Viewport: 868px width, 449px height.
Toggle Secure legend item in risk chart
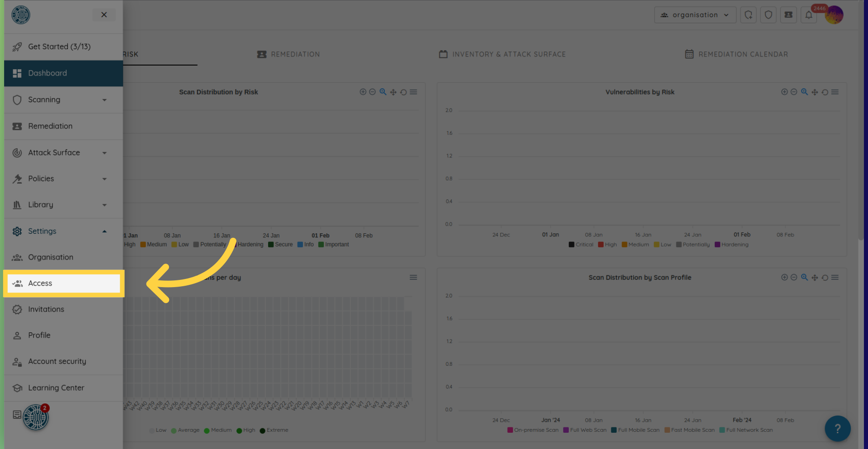pos(280,245)
